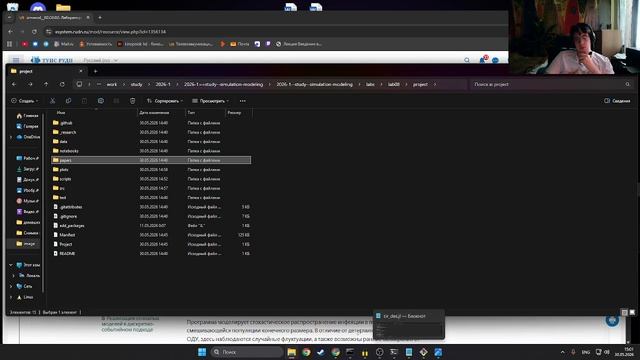Go up one folder level

tap(46, 84)
